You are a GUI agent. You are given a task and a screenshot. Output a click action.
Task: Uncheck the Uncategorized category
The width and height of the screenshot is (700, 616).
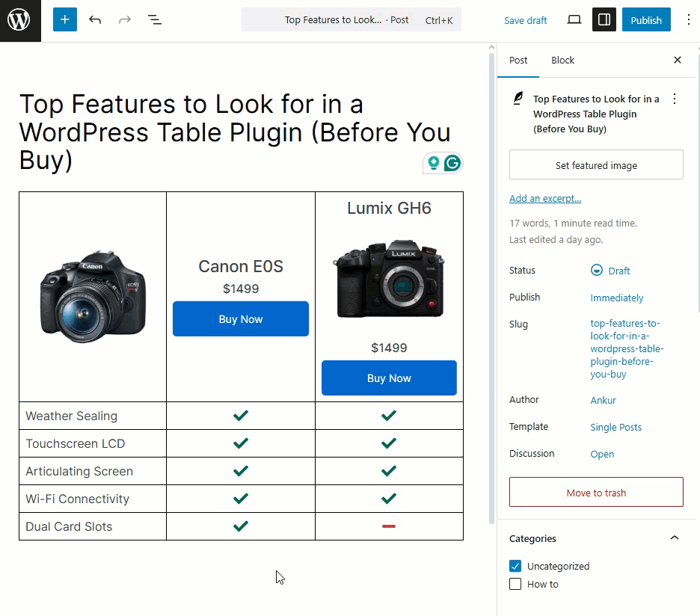[x=515, y=566]
